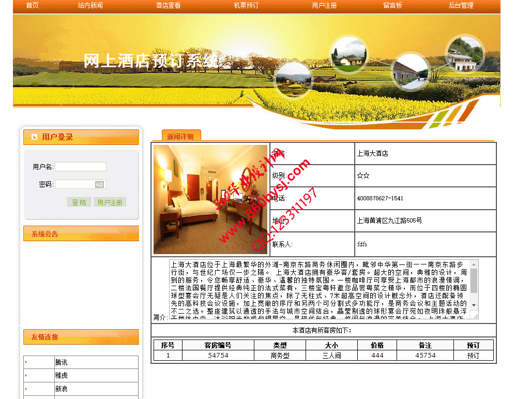Click the 序号 column header
The image size is (532, 399).
tap(168, 345)
